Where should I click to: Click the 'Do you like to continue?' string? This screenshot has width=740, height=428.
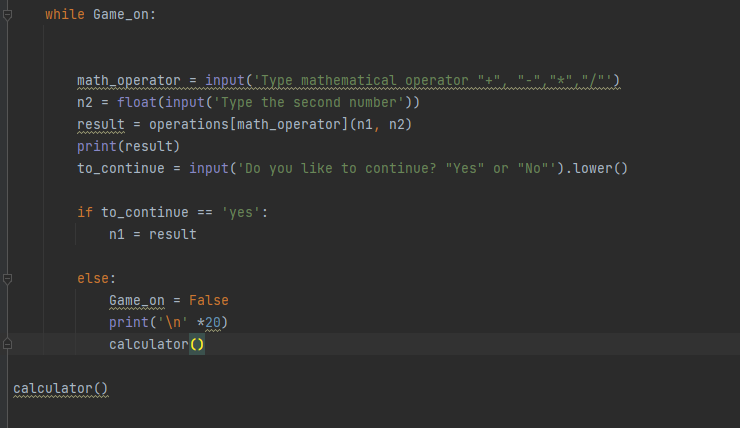[x=396, y=168]
